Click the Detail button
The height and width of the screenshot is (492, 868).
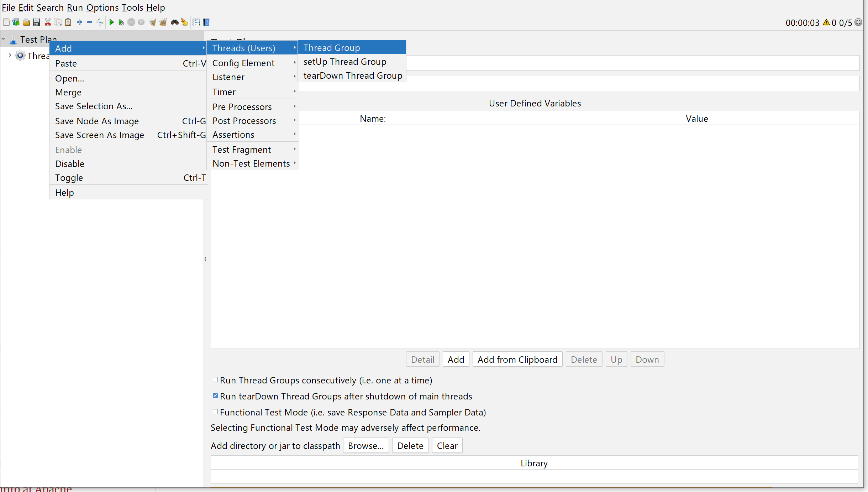pyautogui.click(x=423, y=360)
